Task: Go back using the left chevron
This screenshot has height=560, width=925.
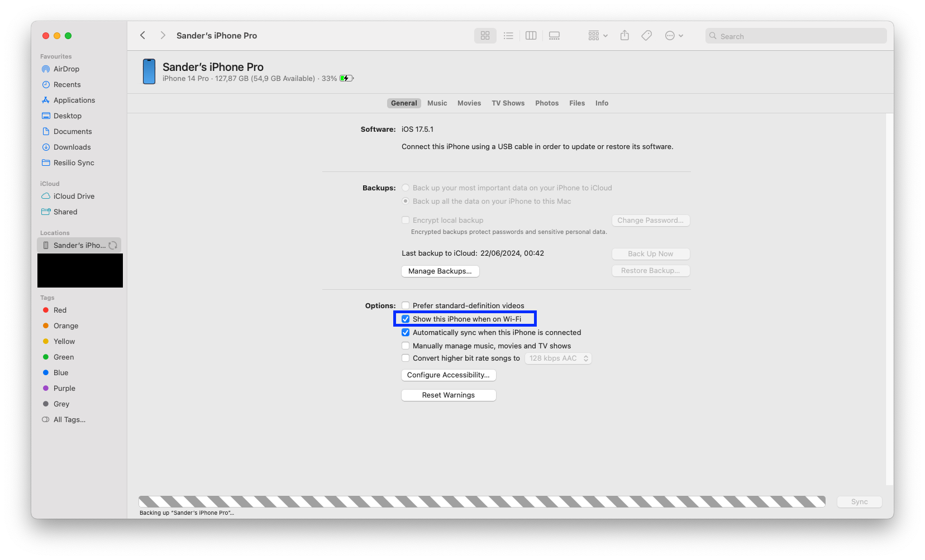Action: pyautogui.click(x=143, y=35)
